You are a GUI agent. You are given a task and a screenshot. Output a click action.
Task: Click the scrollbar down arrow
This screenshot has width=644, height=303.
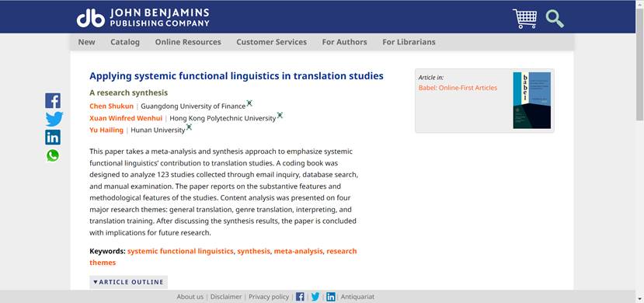pyautogui.click(x=639, y=298)
